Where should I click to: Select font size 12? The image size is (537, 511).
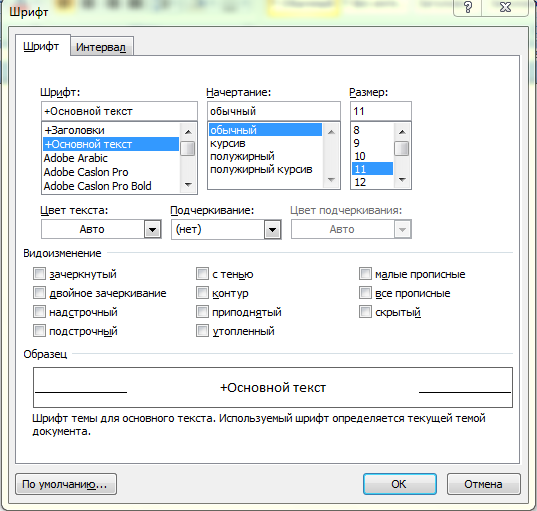(372, 182)
